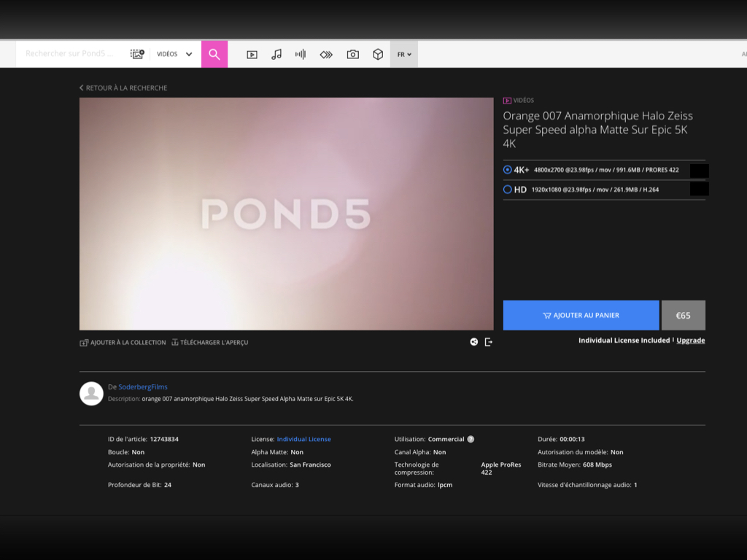
Task: Click the pink search magnifier button
Action: click(x=214, y=54)
